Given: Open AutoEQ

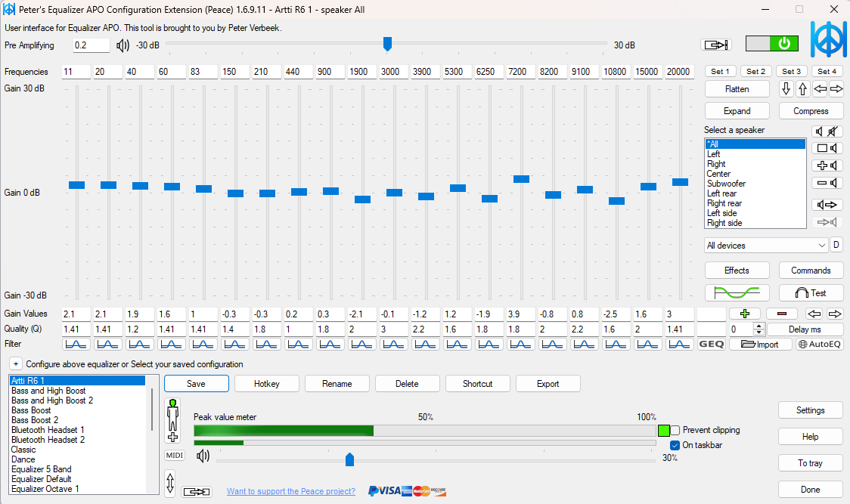Looking at the screenshot, I should pyautogui.click(x=820, y=344).
